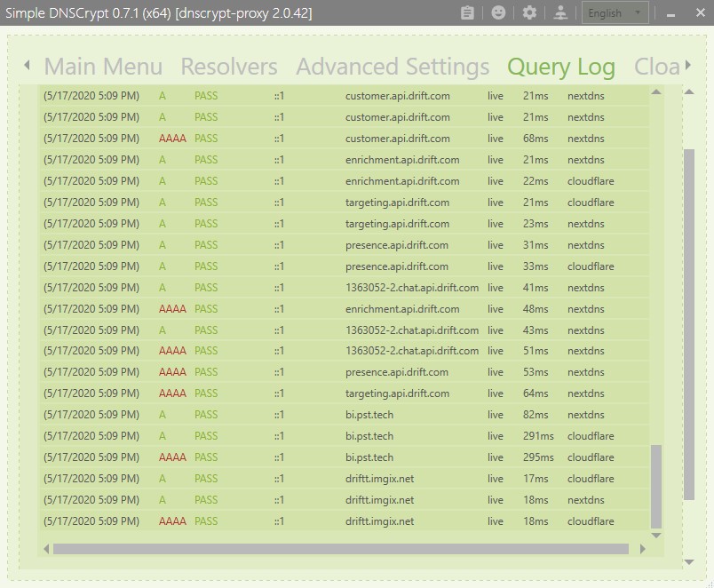Select bi.pst.tech AAAA row with 295ms
The width and height of the screenshot is (714, 588).
(345, 457)
